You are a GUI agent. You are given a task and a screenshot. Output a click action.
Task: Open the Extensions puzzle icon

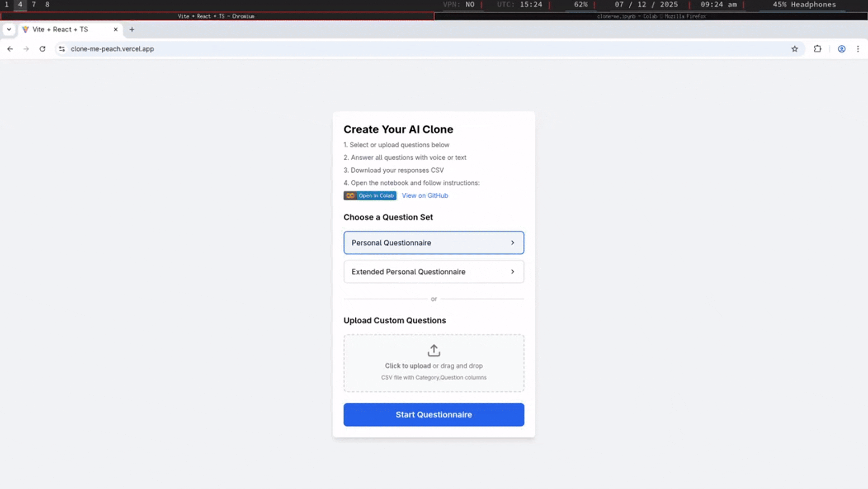[817, 49]
